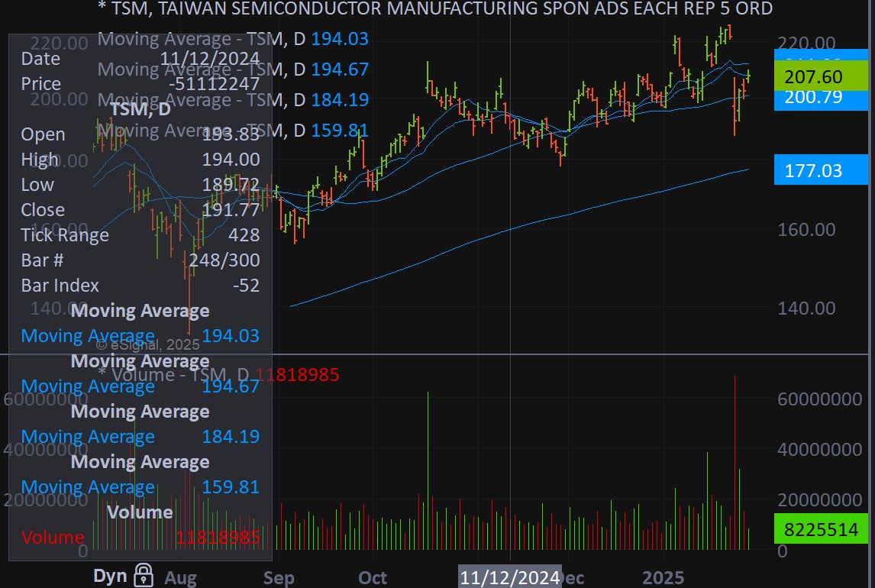Click the tallest red volume bar
The height and width of the screenshot is (588, 875).
(735, 463)
